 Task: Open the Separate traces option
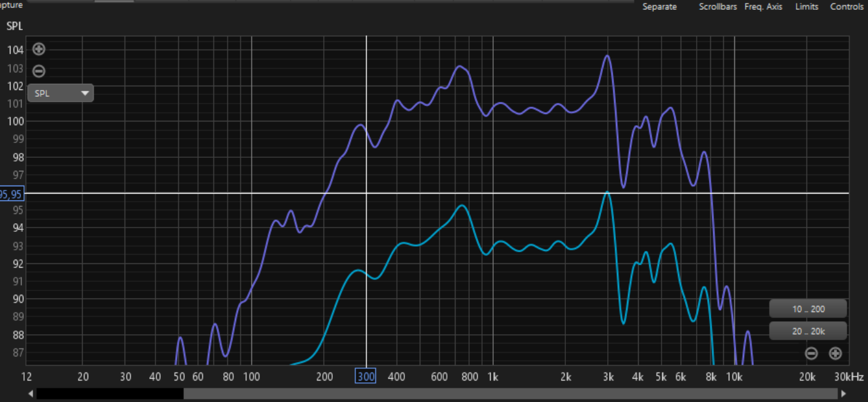click(660, 7)
